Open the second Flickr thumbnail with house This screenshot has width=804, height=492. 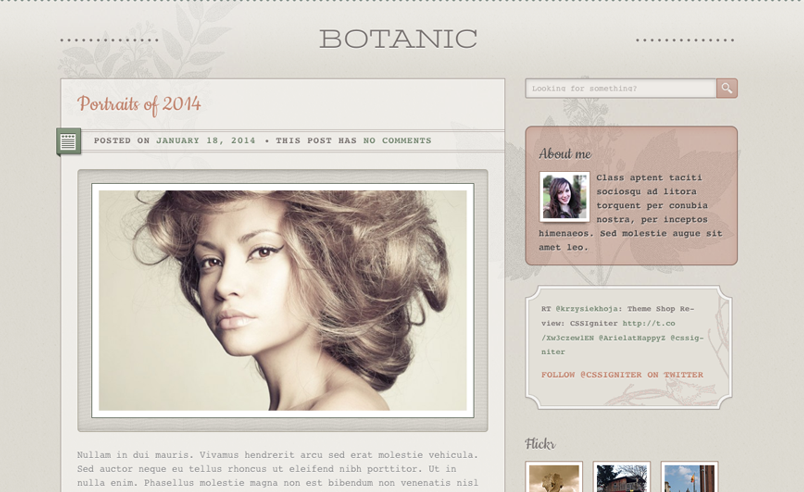(621, 477)
